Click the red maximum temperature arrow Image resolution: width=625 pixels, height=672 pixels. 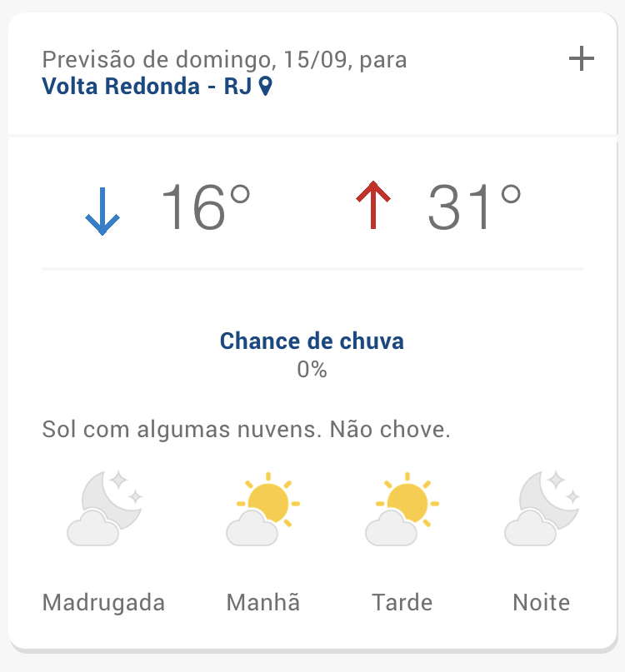[x=373, y=207]
